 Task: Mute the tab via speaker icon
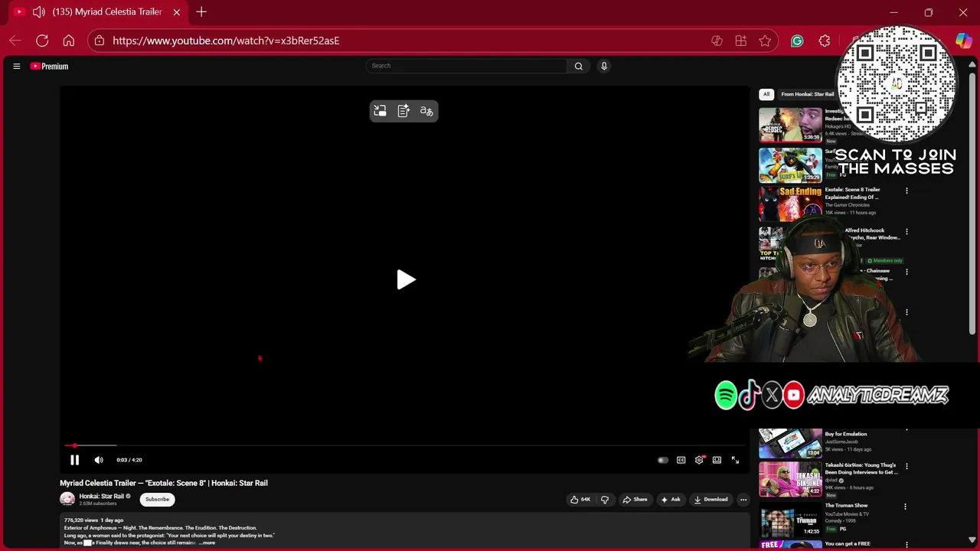point(39,12)
